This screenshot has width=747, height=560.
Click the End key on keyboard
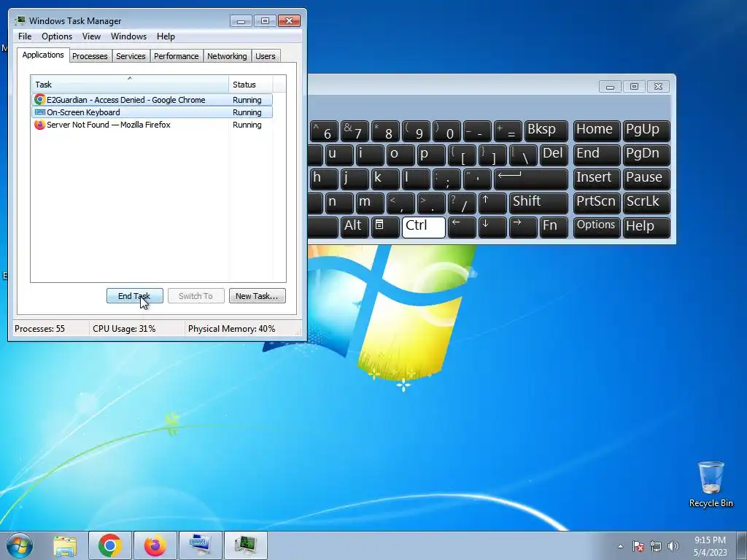[597, 155]
